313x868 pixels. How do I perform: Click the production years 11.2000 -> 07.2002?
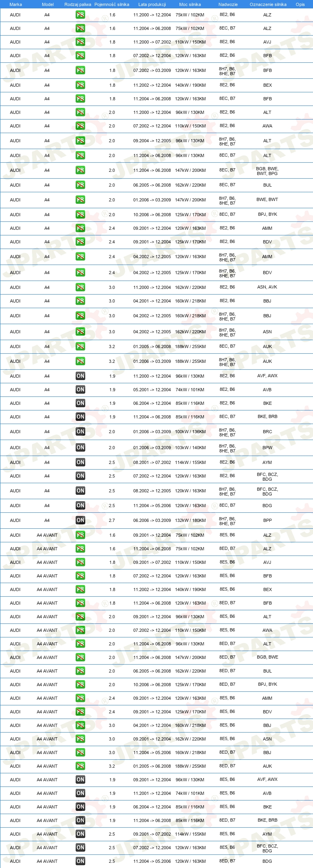[152, 42]
